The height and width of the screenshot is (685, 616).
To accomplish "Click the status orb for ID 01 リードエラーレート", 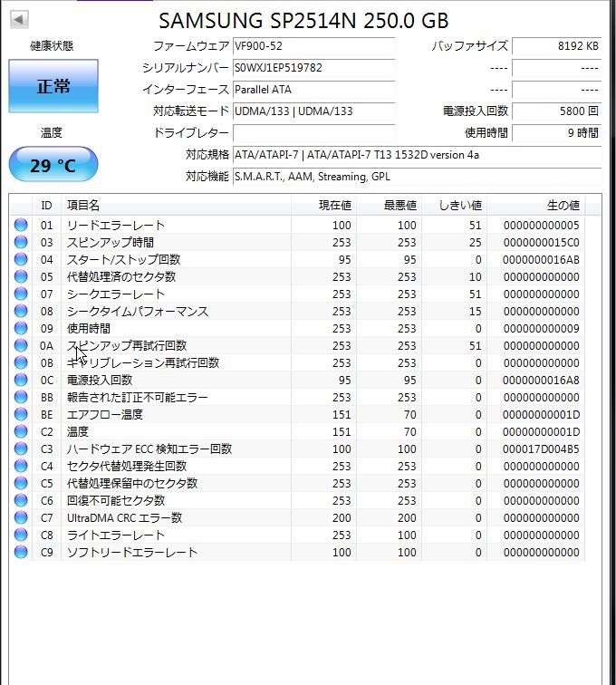I will pyautogui.click(x=21, y=225).
